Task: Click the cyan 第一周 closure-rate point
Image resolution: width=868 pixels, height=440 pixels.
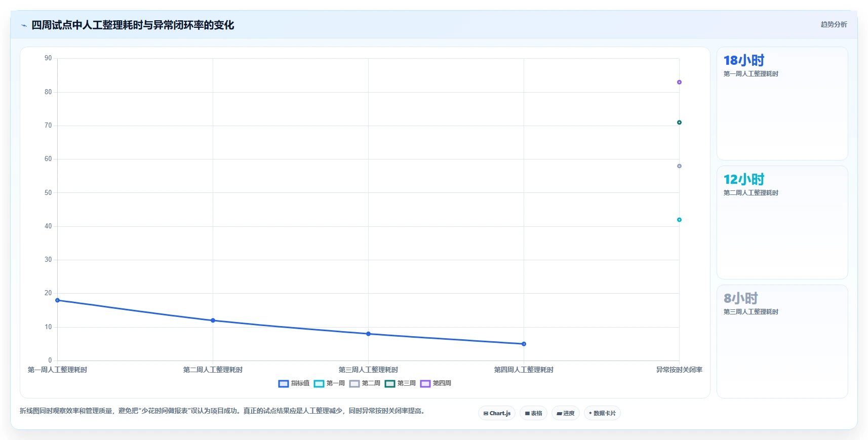Action: [x=679, y=220]
